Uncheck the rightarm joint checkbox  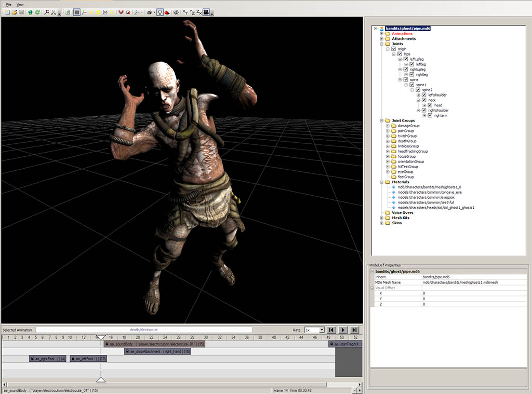[430, 115]
